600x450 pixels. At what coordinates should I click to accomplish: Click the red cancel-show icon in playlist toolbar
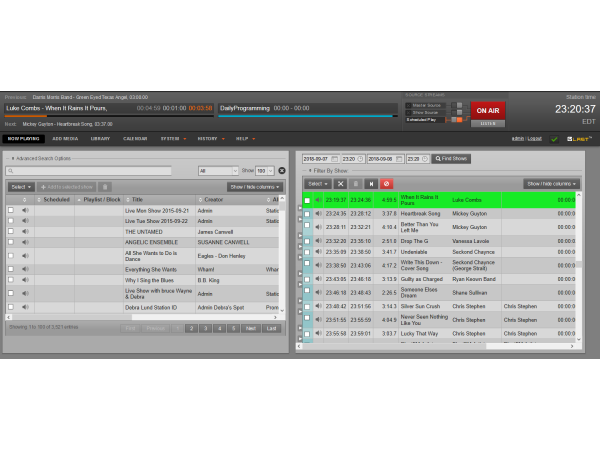[x=387, y=184]
